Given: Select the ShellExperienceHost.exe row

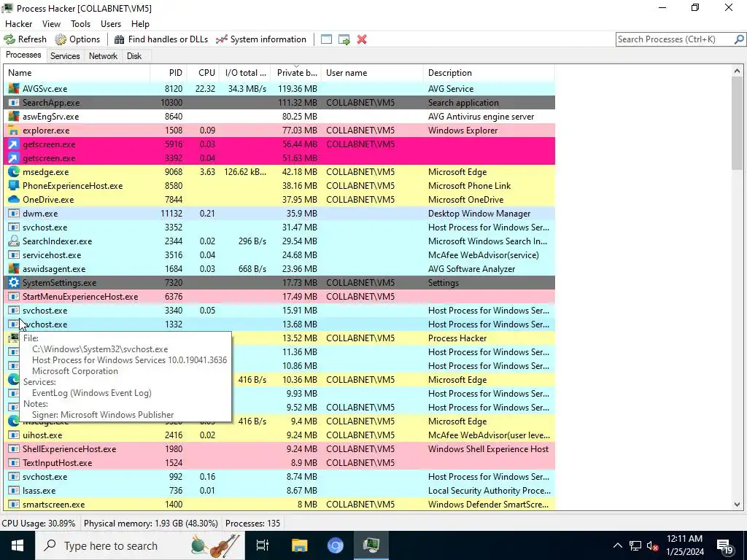Looking at the screenshot, I should pyautogui.click(x=279, y=448).
